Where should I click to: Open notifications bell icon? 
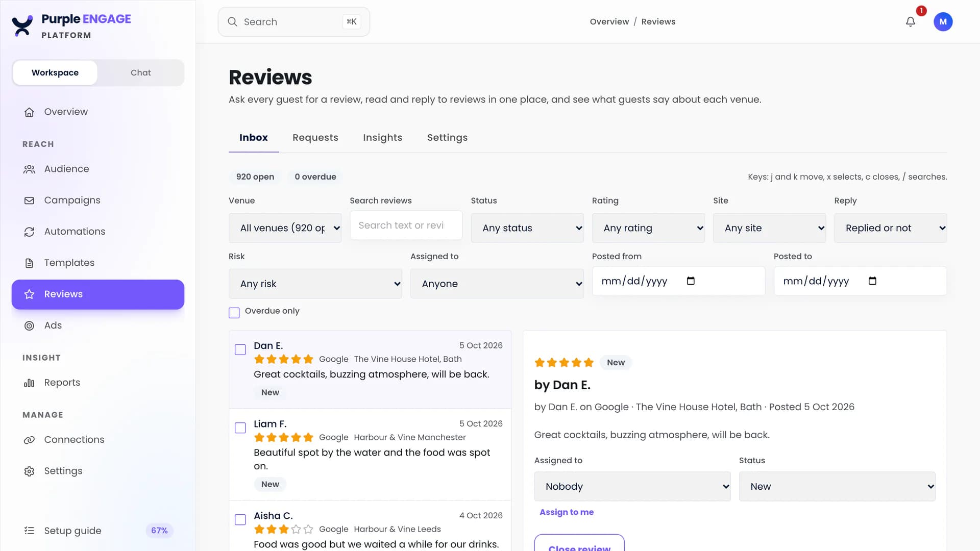pos(910,22)
